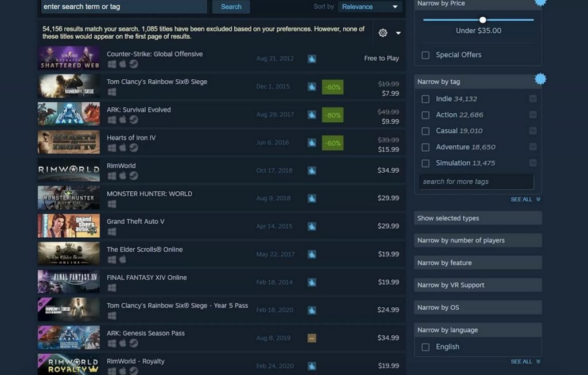Exclude Adventure tag using its minus icon
The image size is (588, 375).
coord(532,146)
